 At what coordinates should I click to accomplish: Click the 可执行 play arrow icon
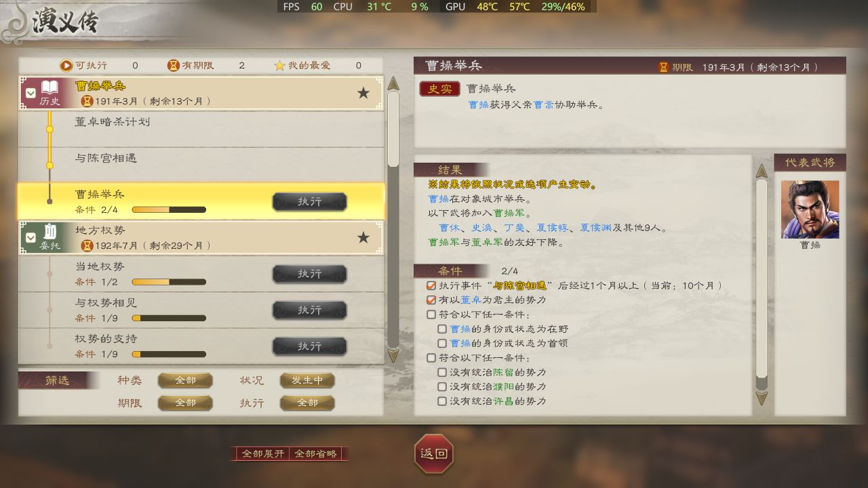tap(66, 66)
